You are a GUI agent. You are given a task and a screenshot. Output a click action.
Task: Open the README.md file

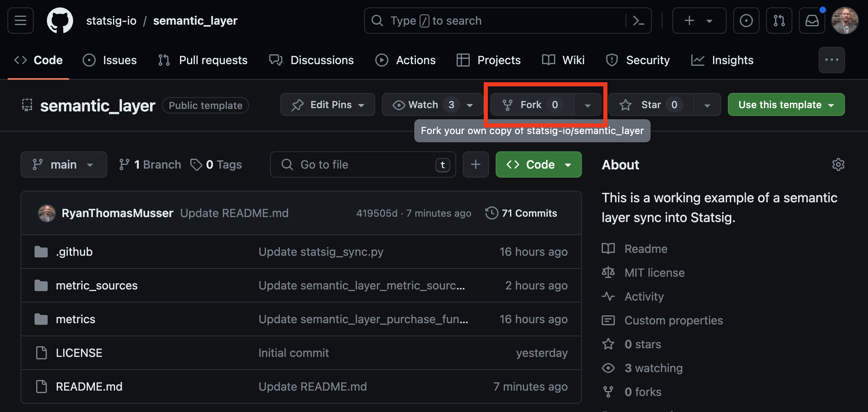[x=89, y=387]
